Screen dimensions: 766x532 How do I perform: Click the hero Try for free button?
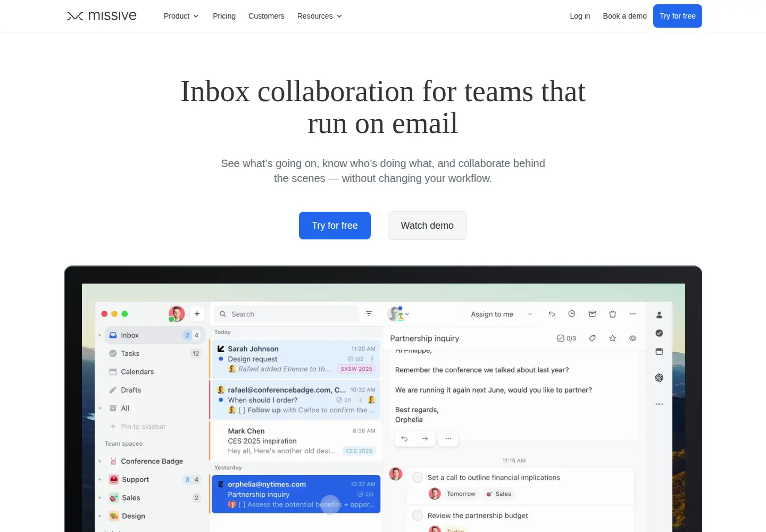click(x=335, y=226)
